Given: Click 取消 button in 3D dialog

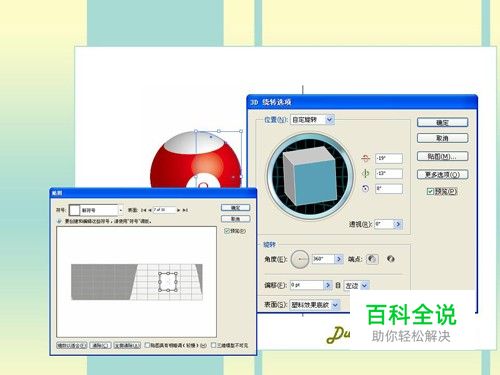Looking at the screenshot, I should coord(442,138).
